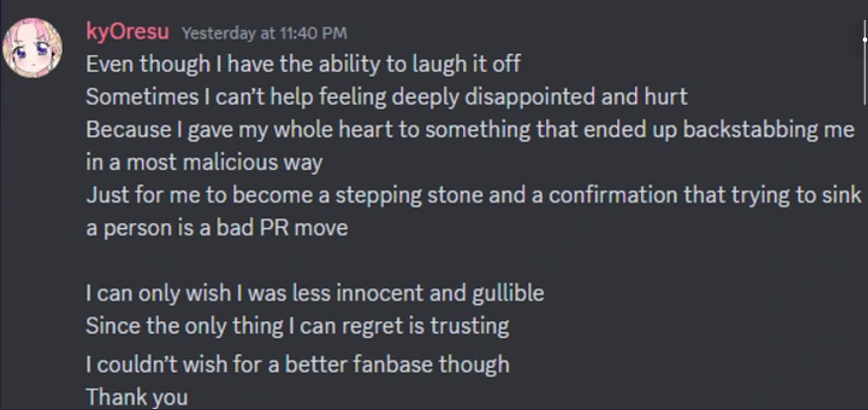868x410 pixels.
Task: Click the line starting "Sometimes I can't help"
Action: (x=386, y=97)
